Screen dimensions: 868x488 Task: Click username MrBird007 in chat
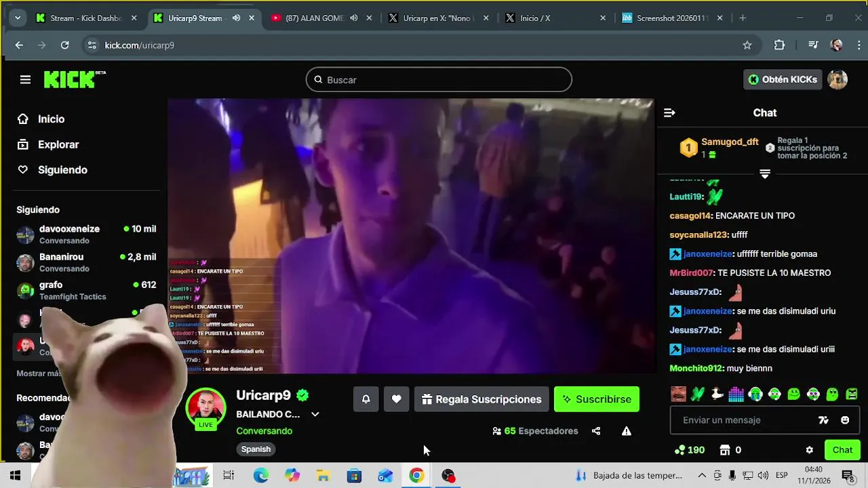click(692, 273)
